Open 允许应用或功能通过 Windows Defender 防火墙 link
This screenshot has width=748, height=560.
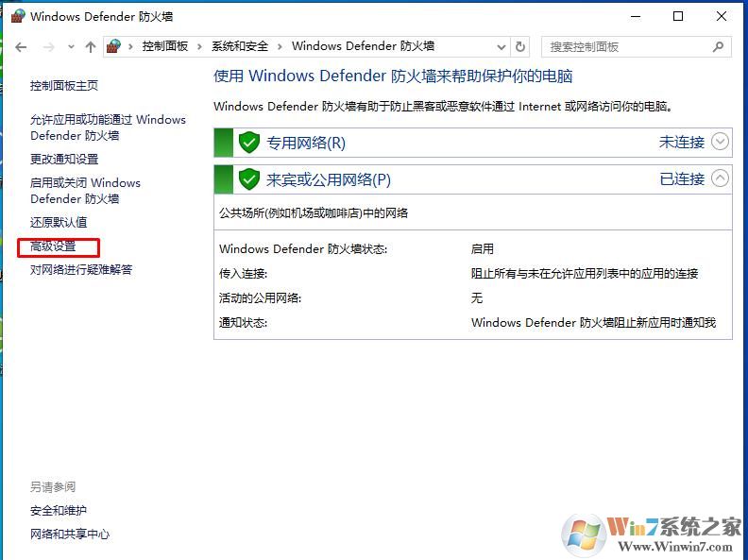[108, 127]
